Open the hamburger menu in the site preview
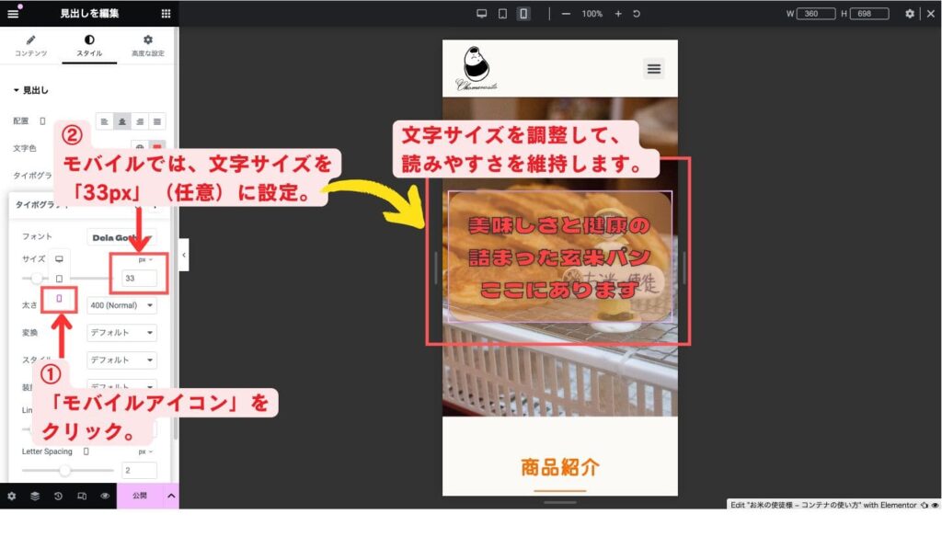Image resolution: width=942 pixels, height=560 pixels. coord(654,69)
